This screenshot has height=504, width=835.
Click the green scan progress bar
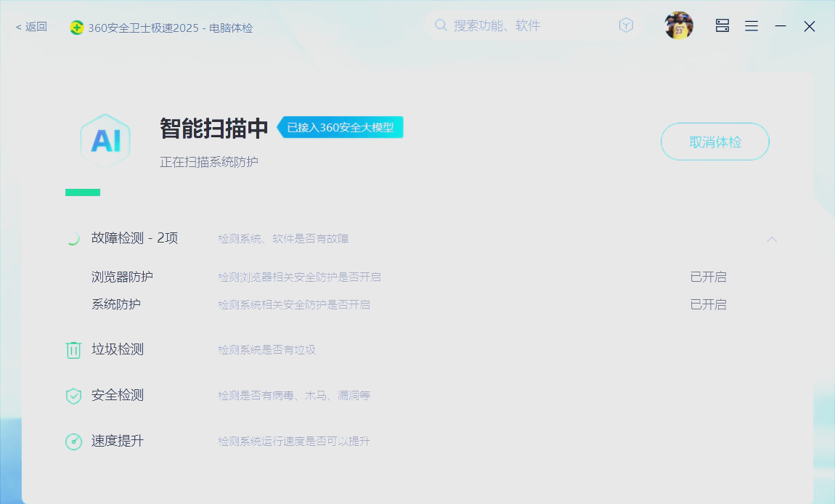click(x=83, y=192)
